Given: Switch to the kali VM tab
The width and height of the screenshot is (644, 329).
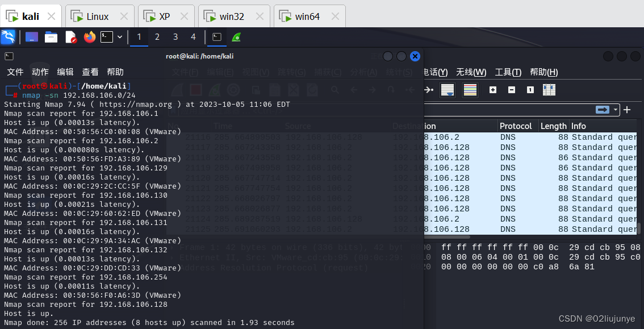Looking at the screenshot, I should tap(31, 16).
